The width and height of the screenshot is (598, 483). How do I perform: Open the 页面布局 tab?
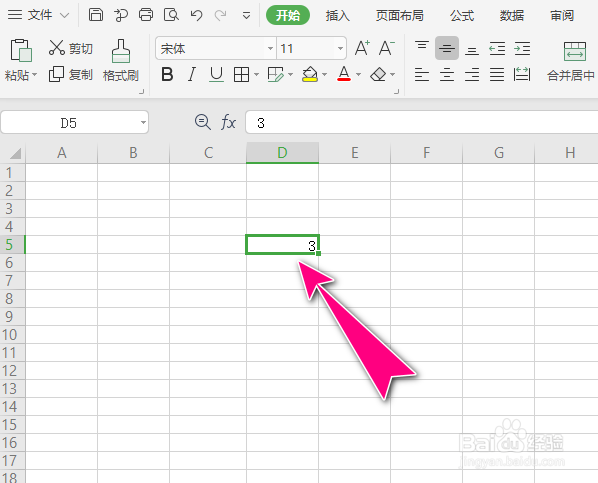click(400, 16)
